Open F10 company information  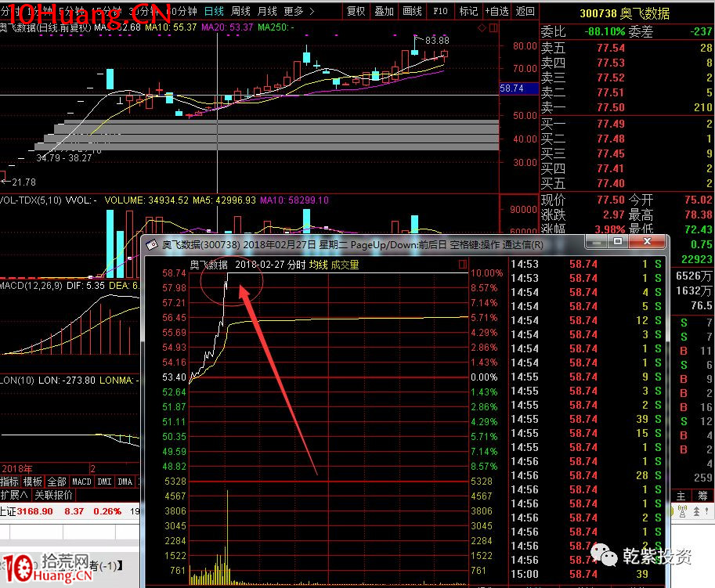(x=440, y=11)
